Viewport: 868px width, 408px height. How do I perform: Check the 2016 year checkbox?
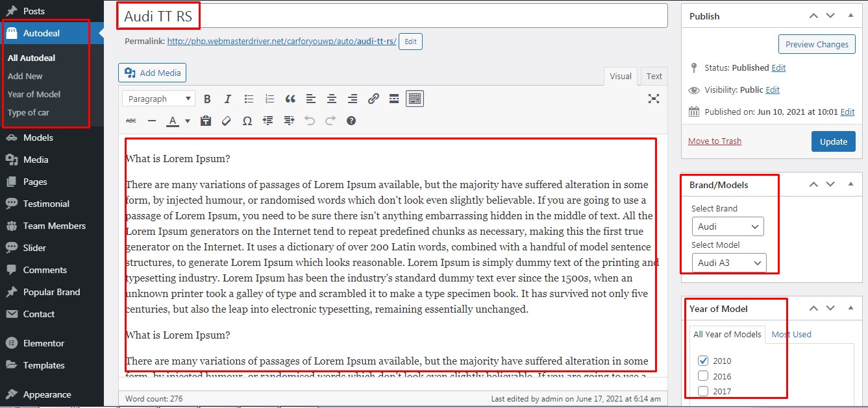[703, 376]
